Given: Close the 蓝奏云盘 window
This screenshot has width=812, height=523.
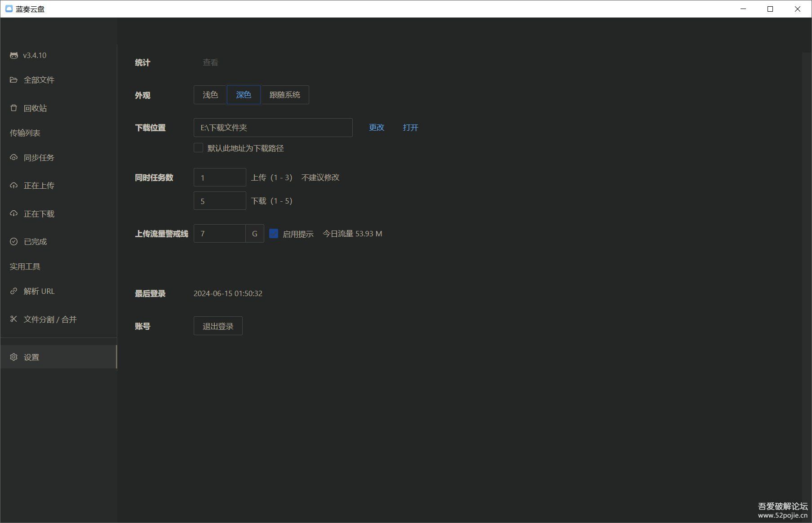Looking at the screenshot, I should [x=798, y=9].
